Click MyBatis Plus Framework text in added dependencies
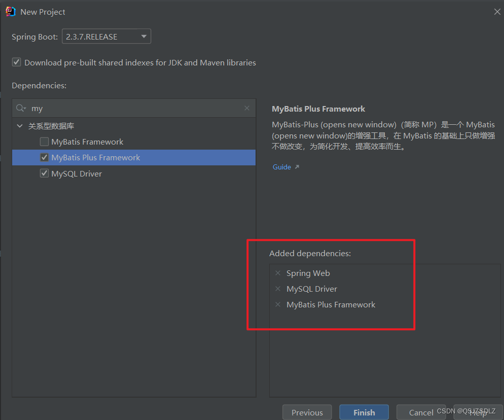Screen dimensions: 504x420 [x=331, y=304]
